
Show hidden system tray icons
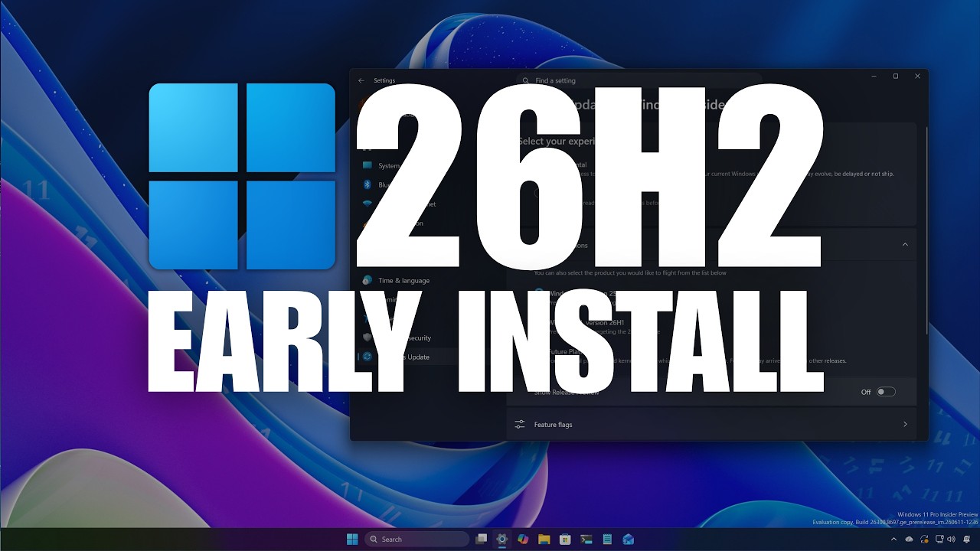tap(893, 539)
